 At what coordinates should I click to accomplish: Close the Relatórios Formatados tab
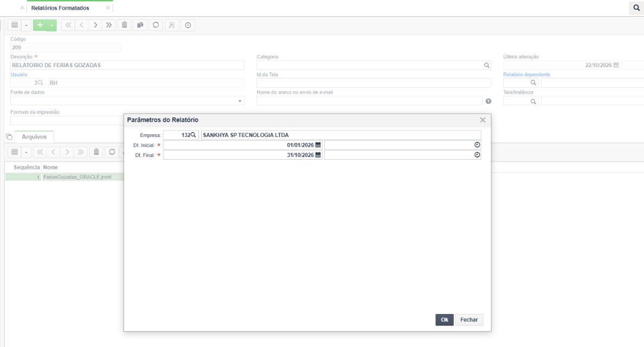108,8
